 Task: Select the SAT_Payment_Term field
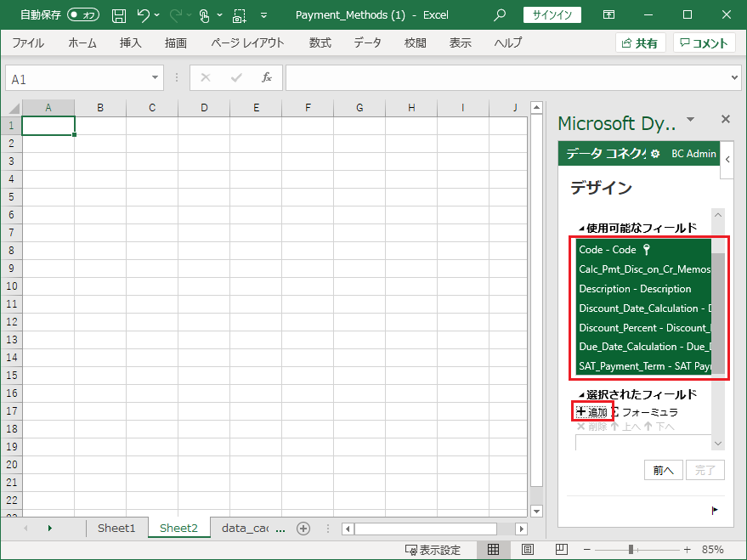pyautogui.click(x=643, y=366)
